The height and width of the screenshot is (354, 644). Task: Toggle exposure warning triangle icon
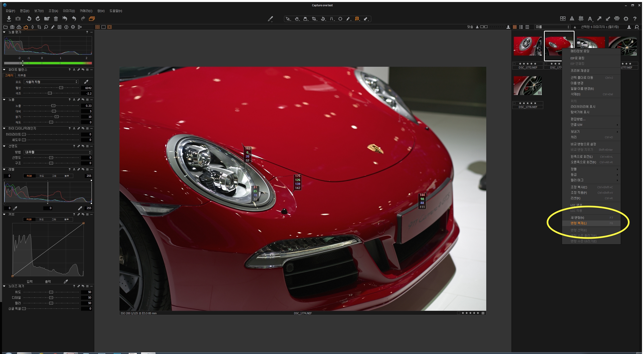point(572,18)
